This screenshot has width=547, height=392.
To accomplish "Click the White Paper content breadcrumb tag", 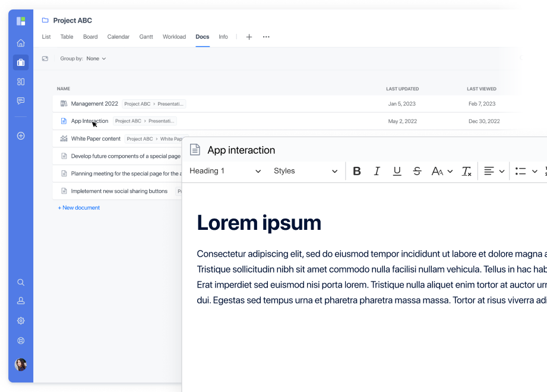I will [153, 139].
